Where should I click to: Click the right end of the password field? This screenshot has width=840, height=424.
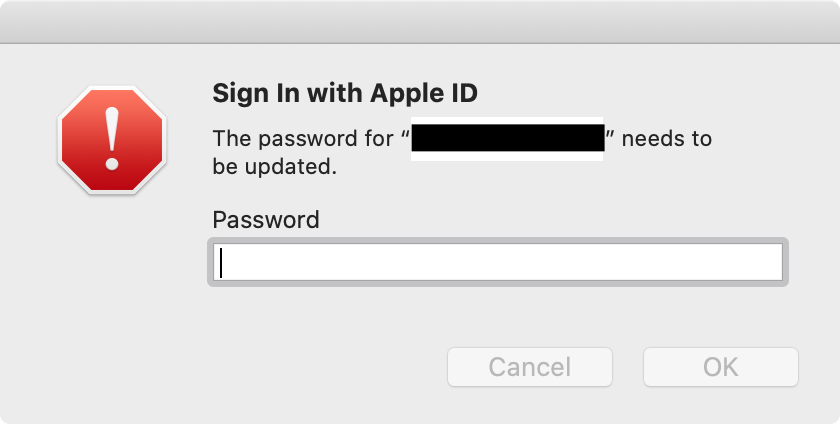pos(772,263)
